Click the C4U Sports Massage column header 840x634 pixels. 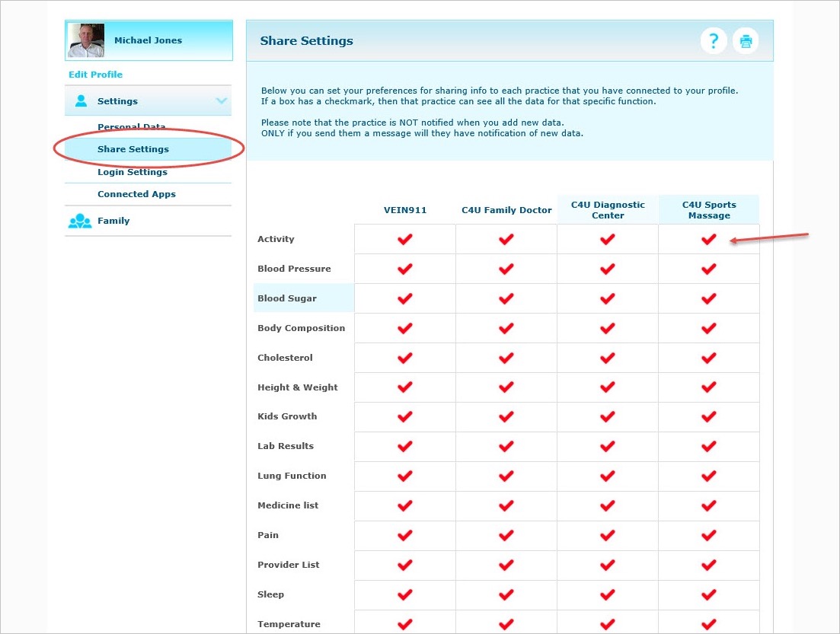pyautogui.click(x=709, y=210)
